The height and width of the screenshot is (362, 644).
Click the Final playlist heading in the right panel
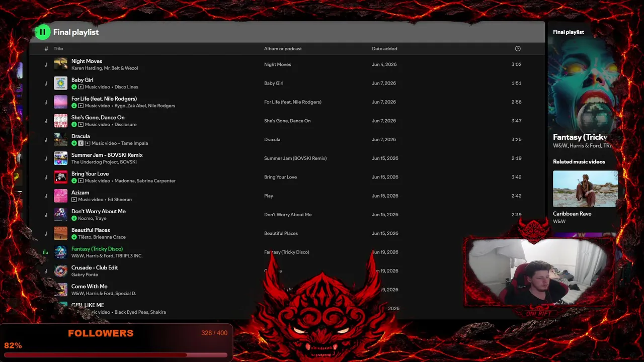(569, 32)
